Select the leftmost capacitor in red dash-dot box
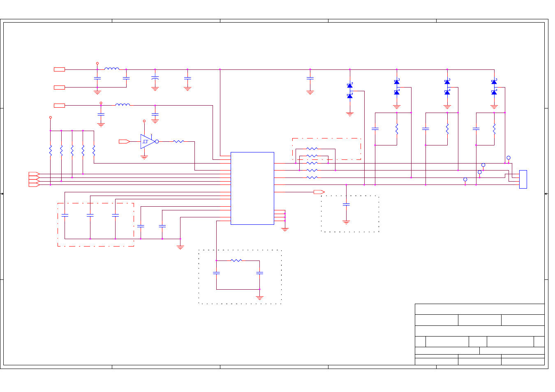The height and width of the screenshot is (392, 555). (x=65, y=215)
